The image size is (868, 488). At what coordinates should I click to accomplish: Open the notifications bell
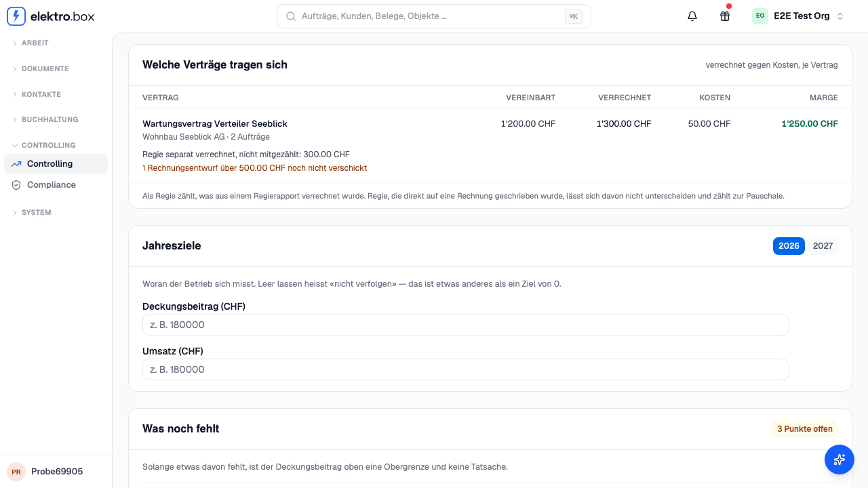click(x=692, y=16)
